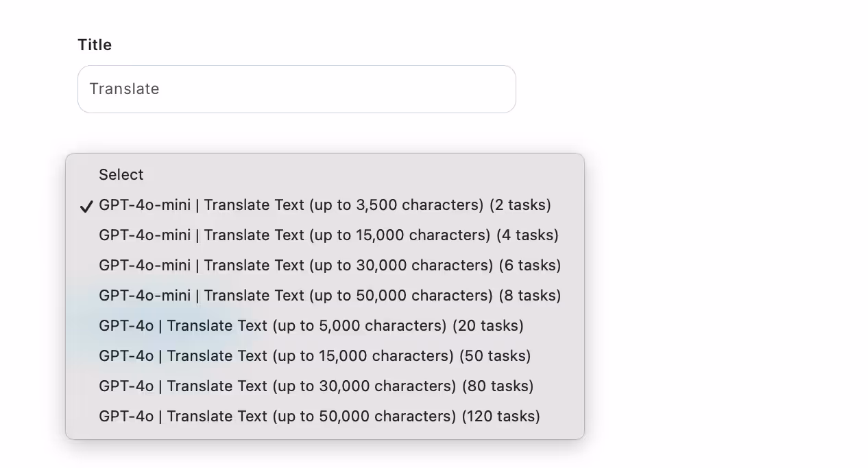Choose GPT-4o-mini up to 30,000 characters option
This screenshot has width=868, height=468.
[325, 266]
